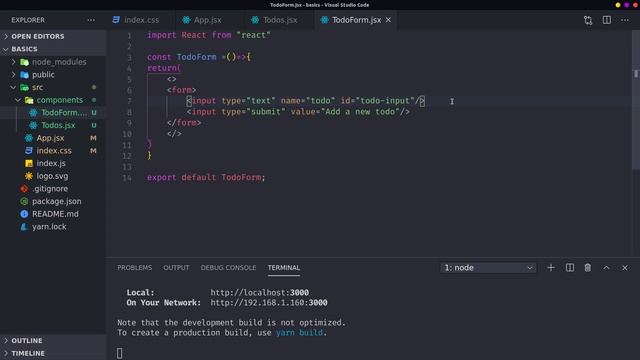Open App.jsx in the file explorer
640x360 pixels.
[53, 138]
